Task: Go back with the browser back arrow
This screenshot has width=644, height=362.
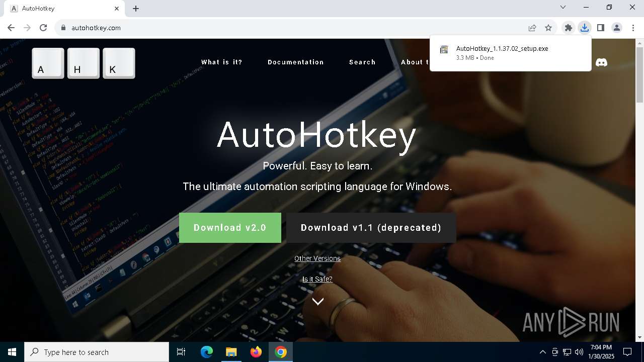Action: [11, 28]
